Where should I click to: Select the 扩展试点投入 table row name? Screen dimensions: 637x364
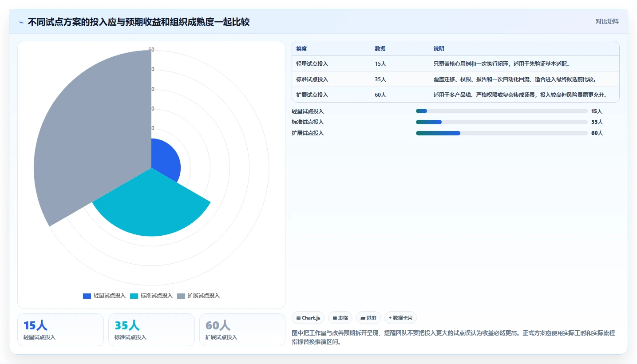pyautogui.click(x=312, y=95)
